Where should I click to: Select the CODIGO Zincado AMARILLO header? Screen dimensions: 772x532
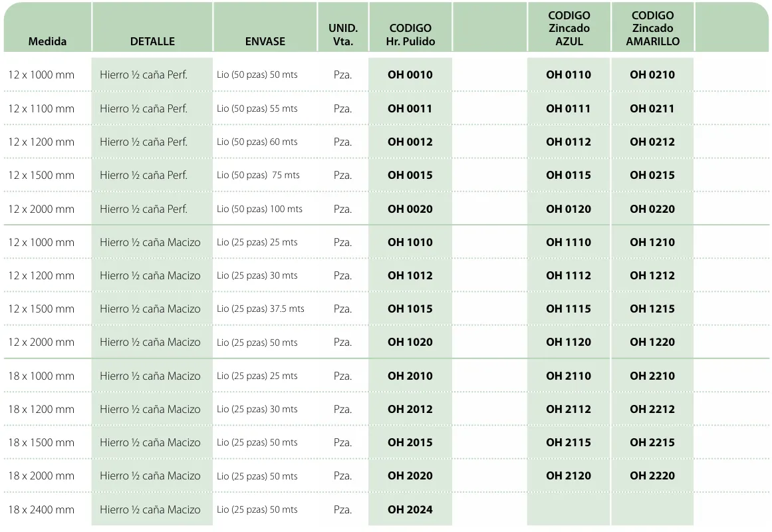[652, 29]
